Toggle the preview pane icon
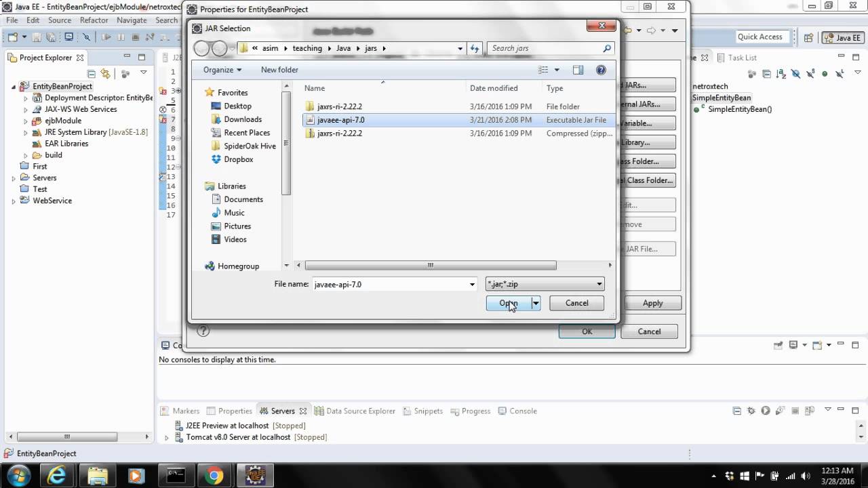868x488 pixels. [x=578, y=70]
